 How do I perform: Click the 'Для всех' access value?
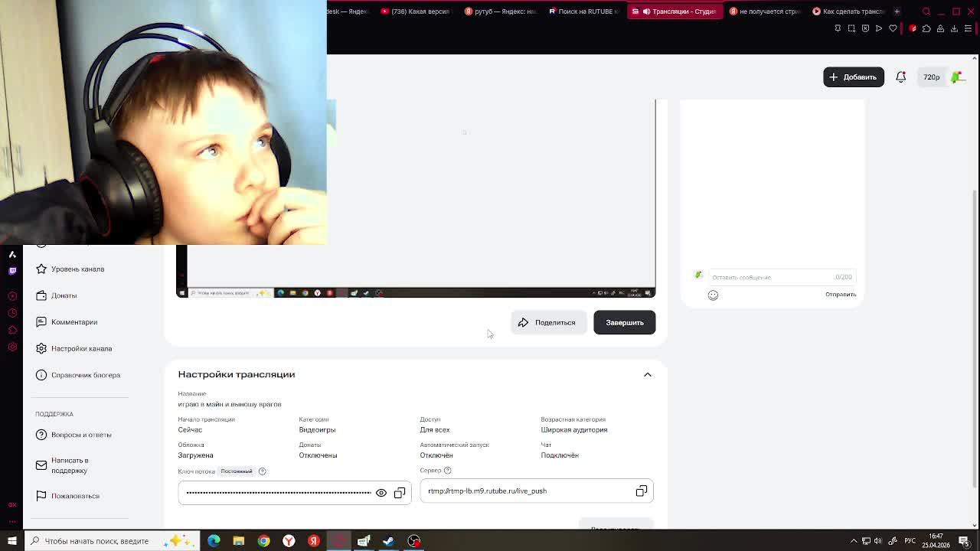tap(435, 430)
